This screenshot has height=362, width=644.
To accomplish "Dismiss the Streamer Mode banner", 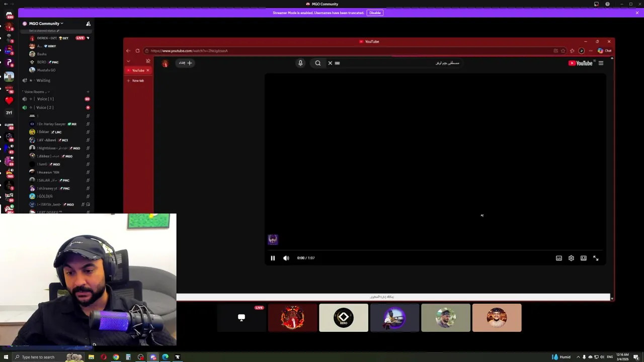I will point(637,13).
